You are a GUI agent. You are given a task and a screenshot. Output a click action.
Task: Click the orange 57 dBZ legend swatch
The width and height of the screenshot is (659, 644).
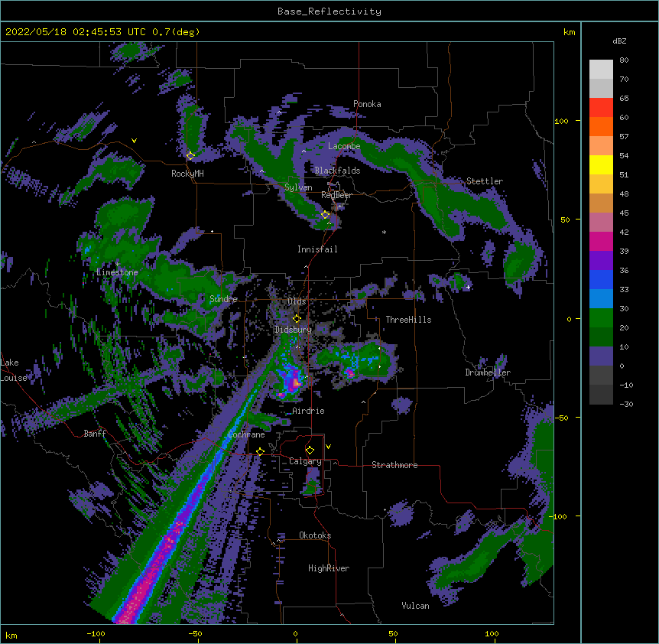click(601, 126)
